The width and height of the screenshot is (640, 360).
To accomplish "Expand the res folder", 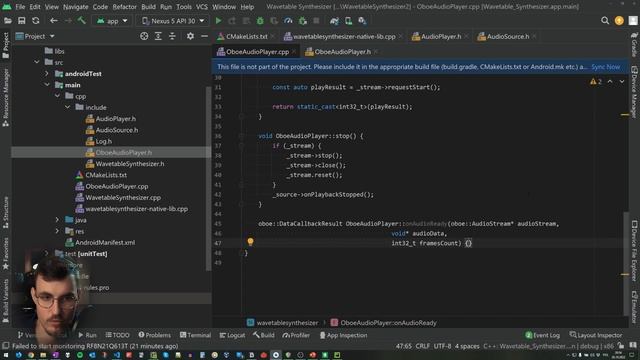I will [x=57, y=231].
